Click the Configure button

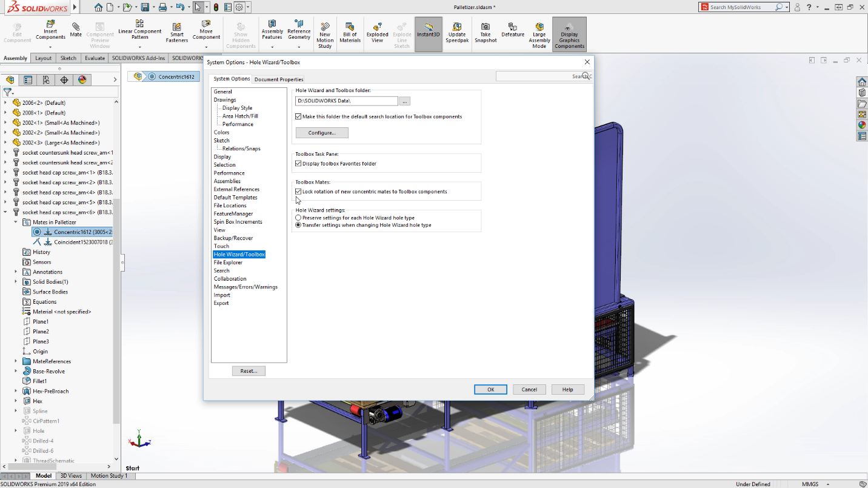[322, 132]
